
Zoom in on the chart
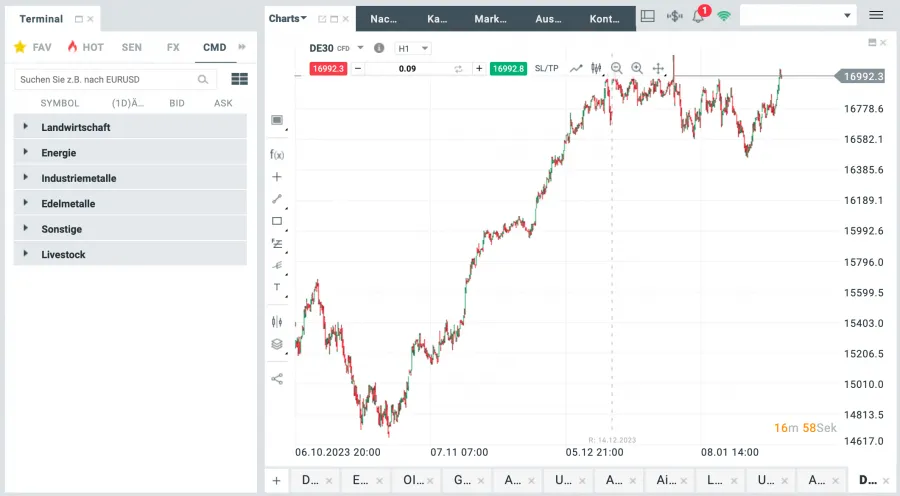637,68
